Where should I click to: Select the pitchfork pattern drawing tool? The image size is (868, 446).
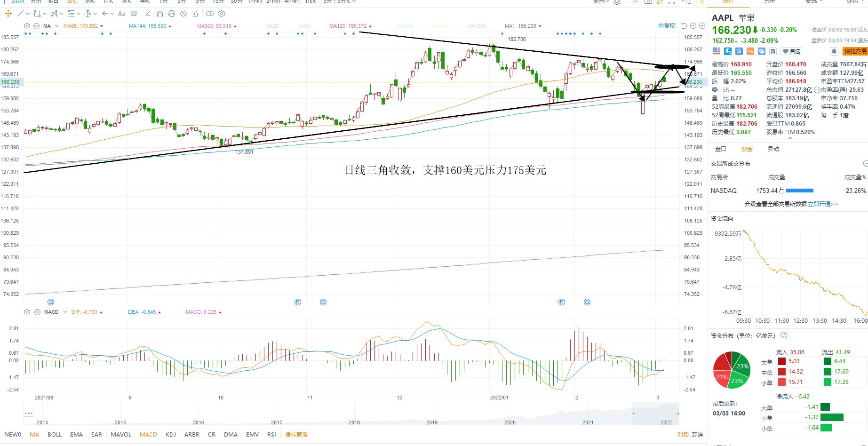click(x=54, y=14)
